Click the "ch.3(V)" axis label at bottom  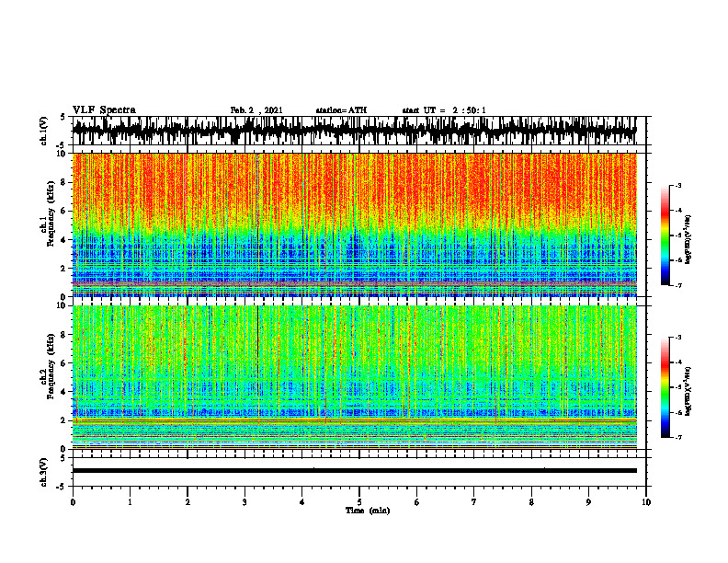(44, 473)
